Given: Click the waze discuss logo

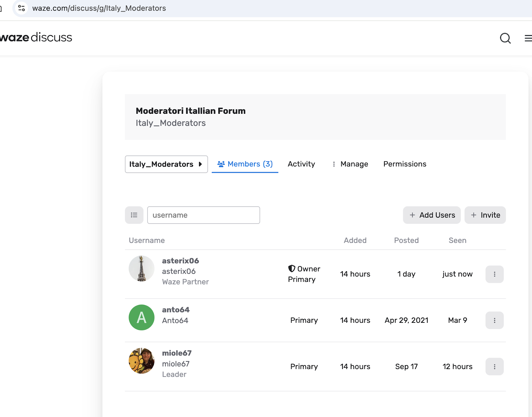Looking at the screenshot, I should coord(36,37).
